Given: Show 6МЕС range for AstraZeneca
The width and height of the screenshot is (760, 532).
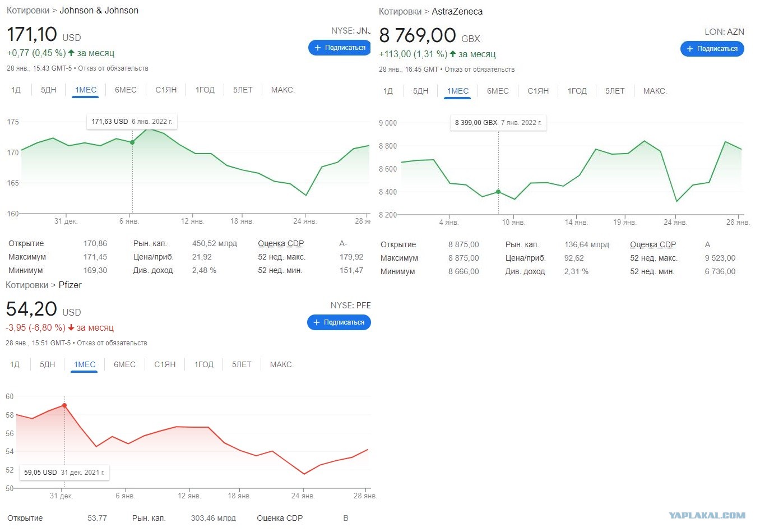Looking at the screenshot, I should coord(498,91).
